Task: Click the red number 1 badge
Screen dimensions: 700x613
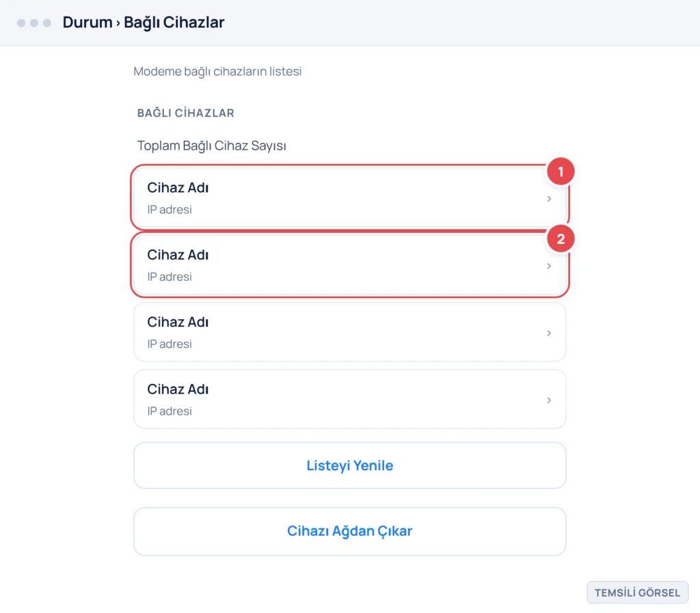Action: pos(561,172)
